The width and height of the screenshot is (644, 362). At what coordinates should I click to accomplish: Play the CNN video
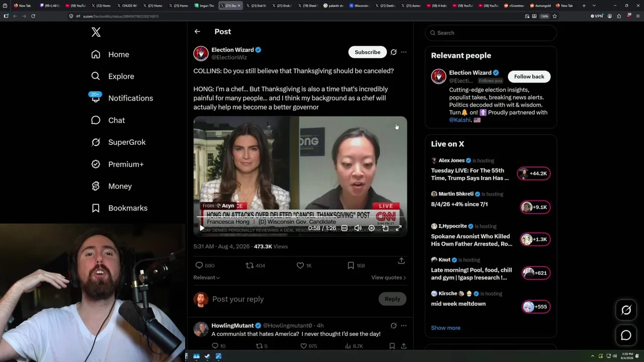[x=202, y=228]
